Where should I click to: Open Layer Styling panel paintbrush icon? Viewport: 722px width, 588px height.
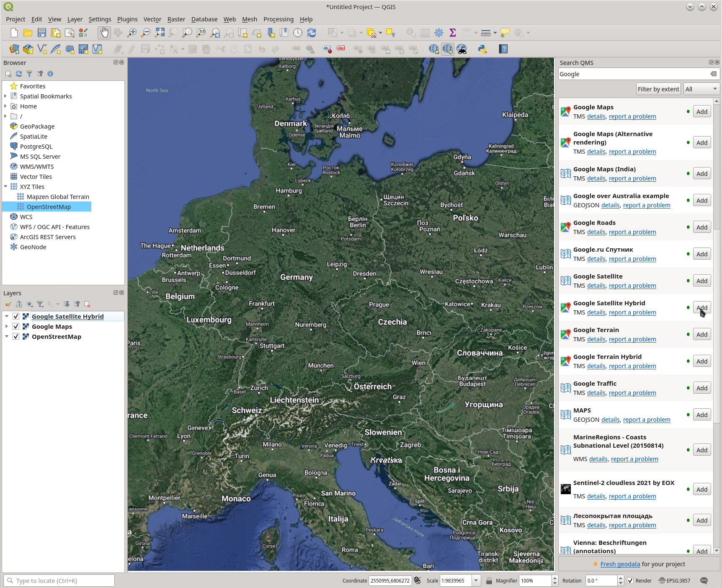tap(8, 304)
